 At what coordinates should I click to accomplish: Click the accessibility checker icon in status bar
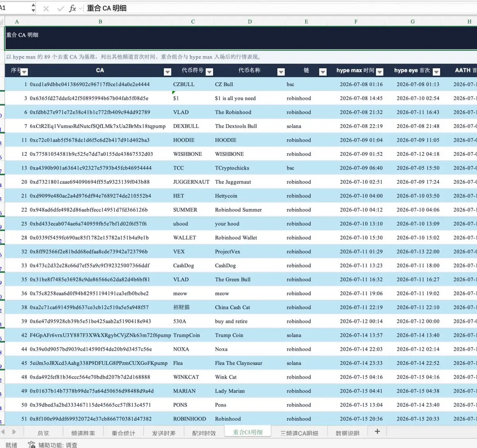click(x=31, y=444)
